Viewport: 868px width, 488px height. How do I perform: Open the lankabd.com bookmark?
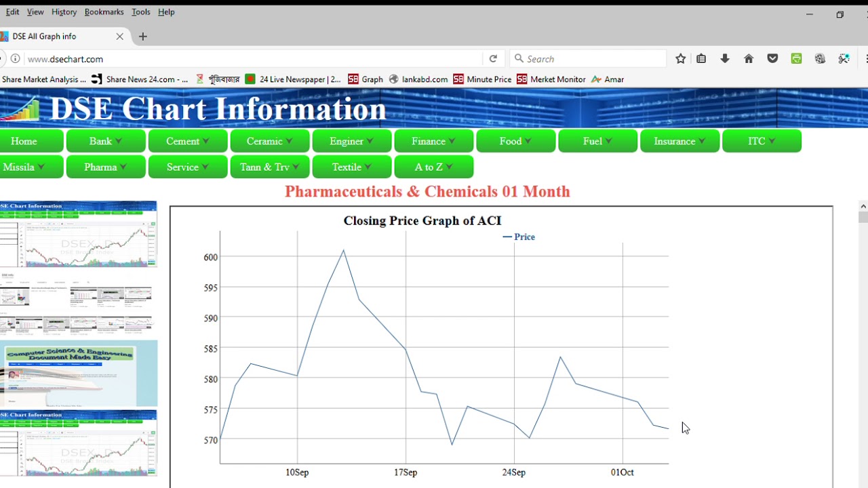coord(418,79)
